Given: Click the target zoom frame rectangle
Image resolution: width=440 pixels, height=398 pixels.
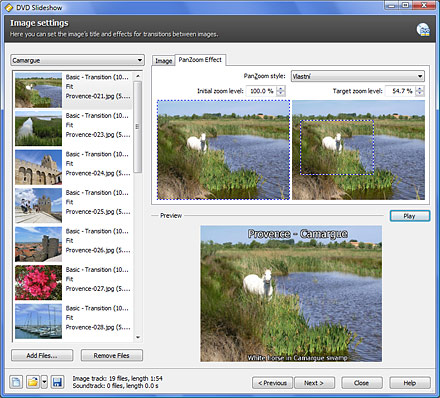Looking at the screenshot, I should [x=337, y=147].
